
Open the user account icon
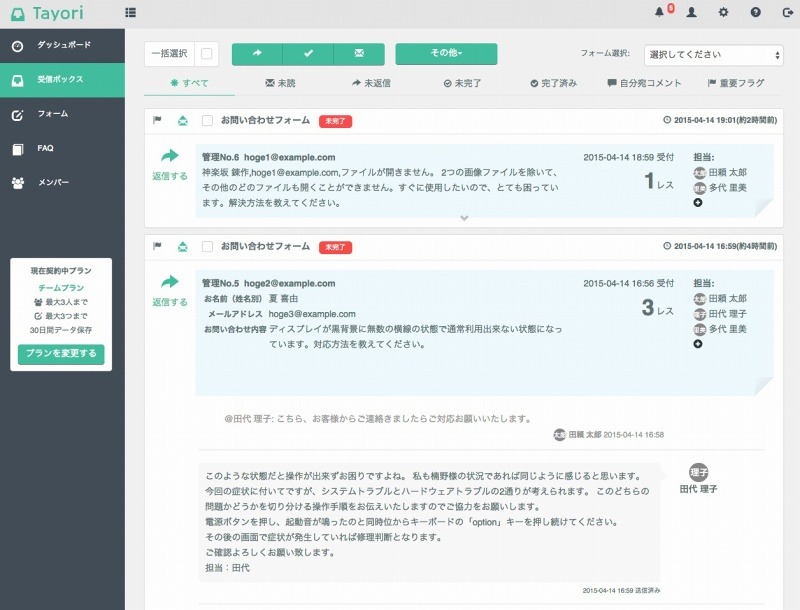click(692, 12)
